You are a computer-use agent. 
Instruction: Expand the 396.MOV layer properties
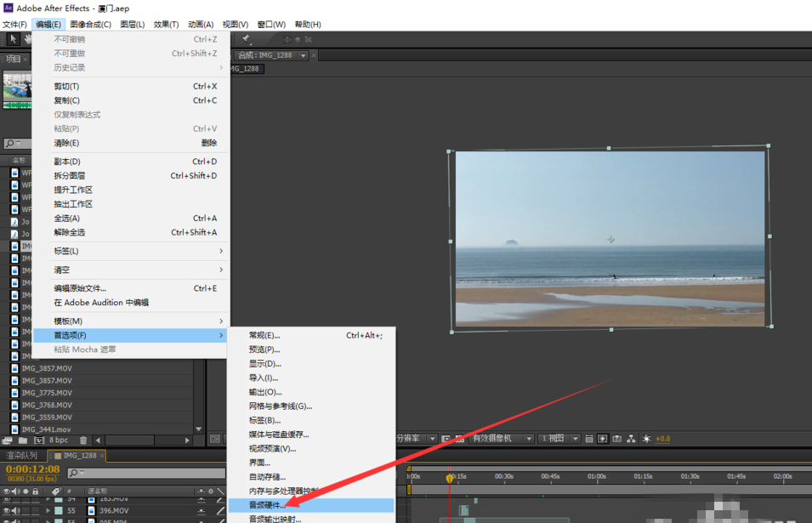pyautogui.click(x=48, y=510)
